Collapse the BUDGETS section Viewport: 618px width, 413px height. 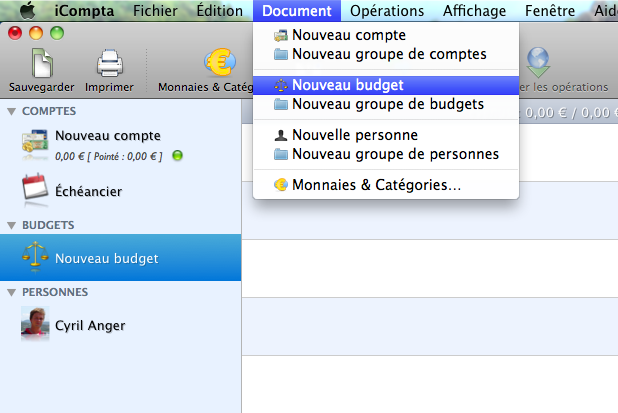click(x=11, y=225)
